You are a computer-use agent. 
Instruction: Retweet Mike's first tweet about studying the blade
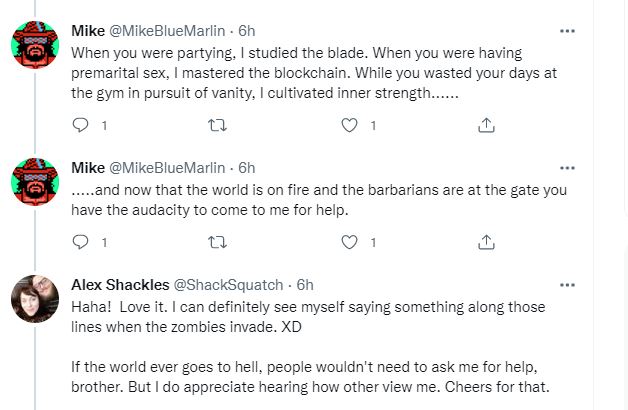[x=217, y=125]
